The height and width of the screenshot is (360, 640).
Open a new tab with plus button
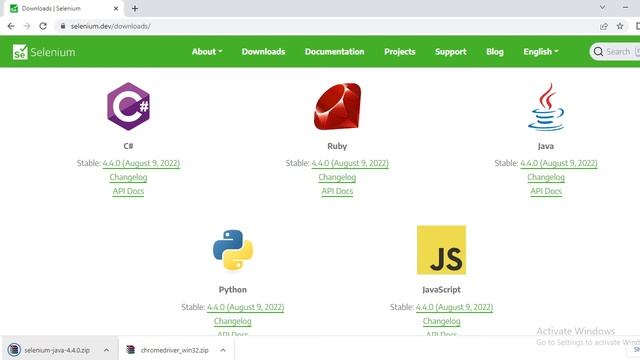[135, 8]
